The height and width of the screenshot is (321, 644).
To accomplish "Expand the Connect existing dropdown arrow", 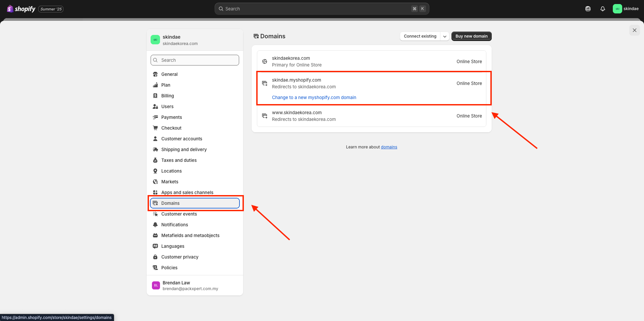I will 445,36.
